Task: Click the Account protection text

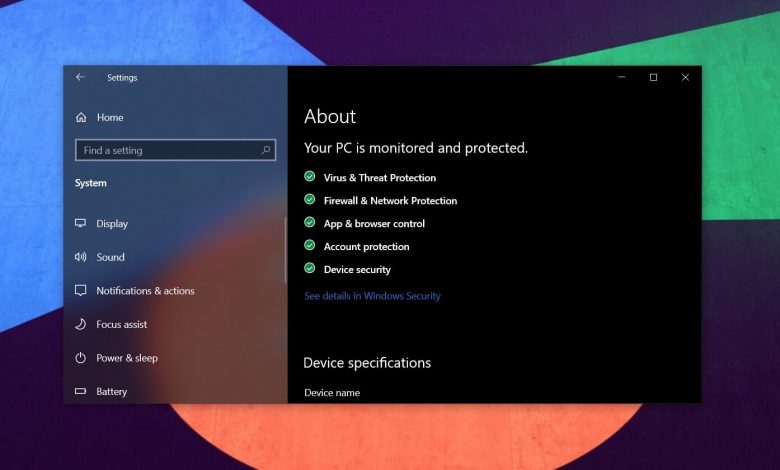Action: (x=366, y=247)
